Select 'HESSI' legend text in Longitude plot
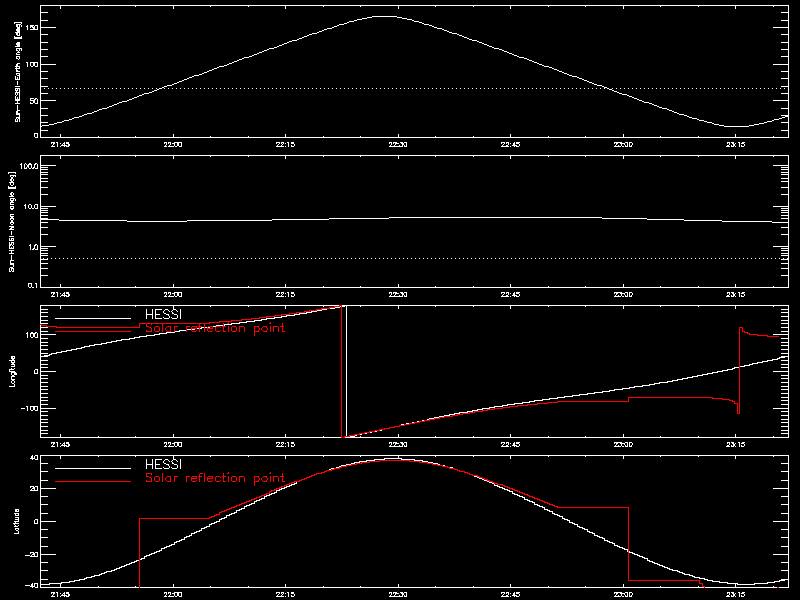800x600 pixels. pos(163,315)
